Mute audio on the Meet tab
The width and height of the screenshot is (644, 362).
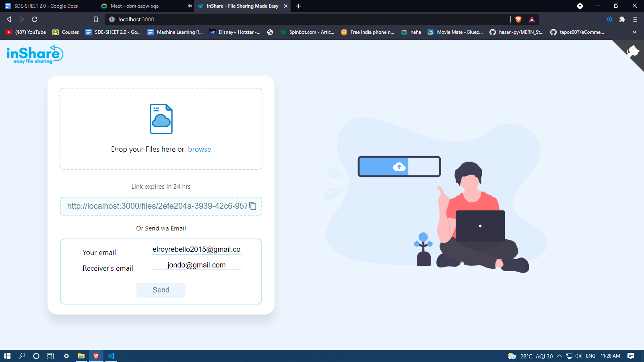(190, 6)
